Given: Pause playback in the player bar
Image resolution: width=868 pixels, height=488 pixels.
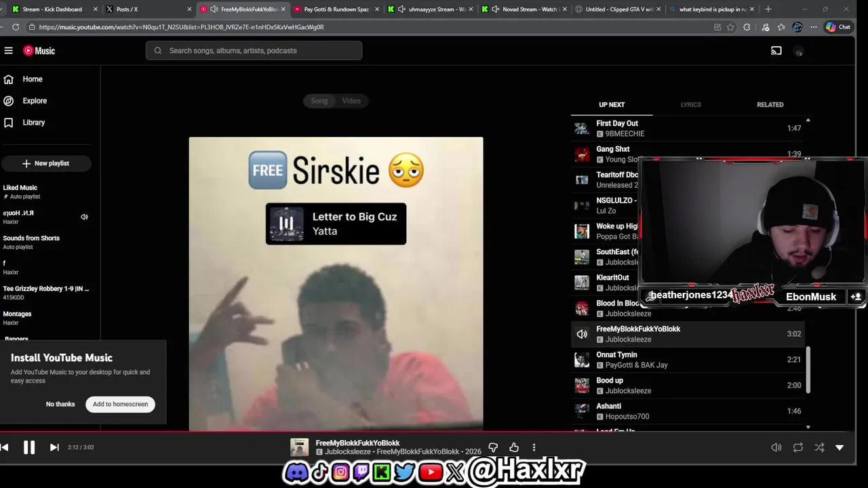Looking at the screenshot, I should (x=29, y=447).
